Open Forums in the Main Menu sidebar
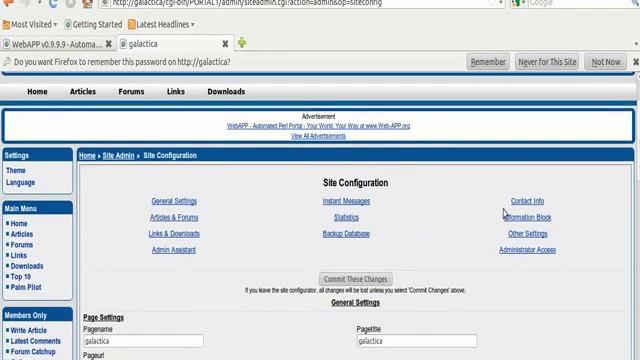Screen dimensions: 640x360 22,245
